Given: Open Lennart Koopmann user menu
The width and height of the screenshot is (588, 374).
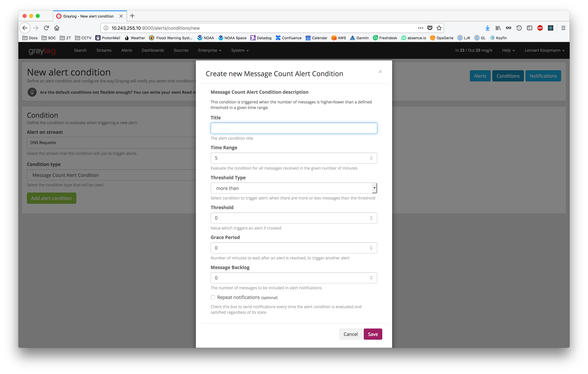Looking at the screenshot, I should click(x=545, y=50).
